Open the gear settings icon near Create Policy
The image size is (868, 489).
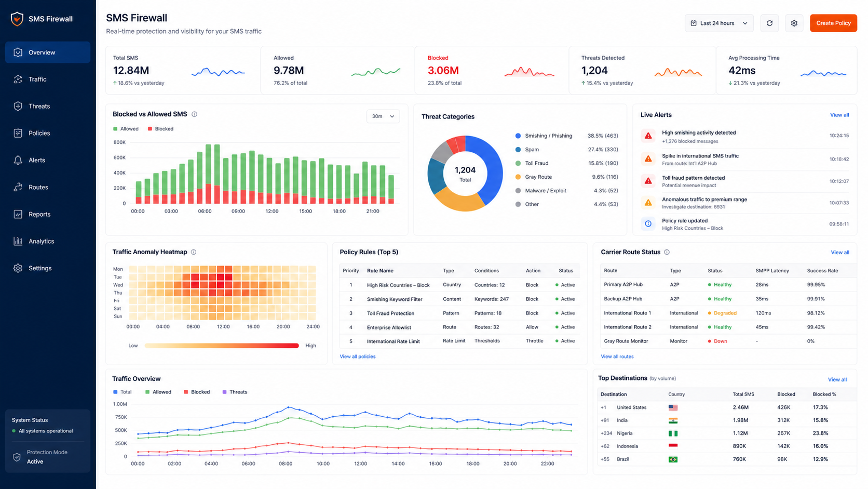click(794, 23)
